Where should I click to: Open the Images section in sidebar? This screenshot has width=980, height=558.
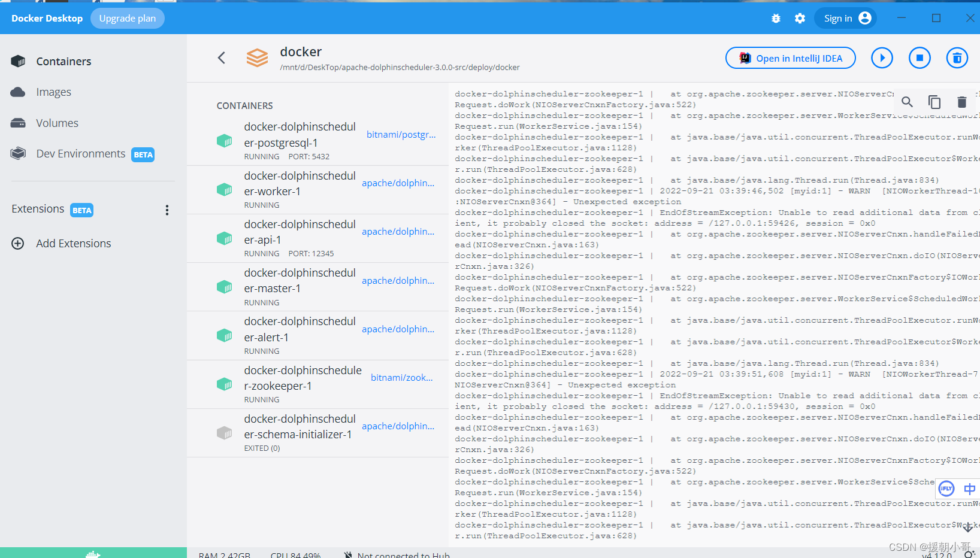point(53,92)
